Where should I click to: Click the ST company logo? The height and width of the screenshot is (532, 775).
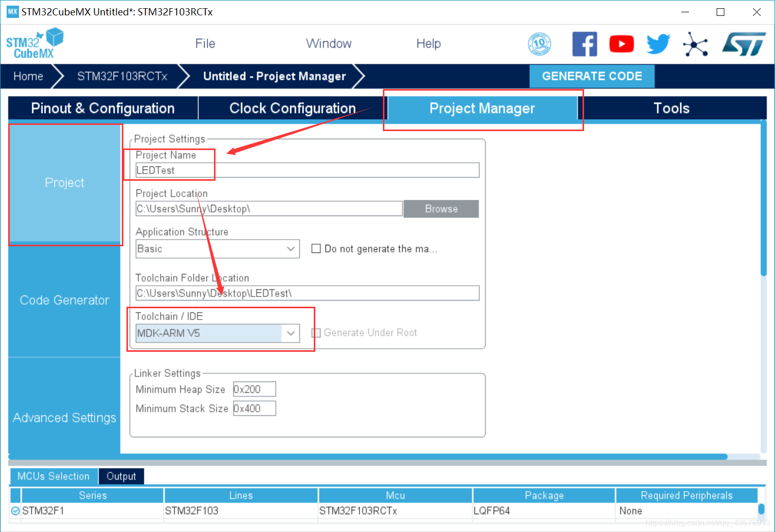pyautogui.click(x=744, y=44)
